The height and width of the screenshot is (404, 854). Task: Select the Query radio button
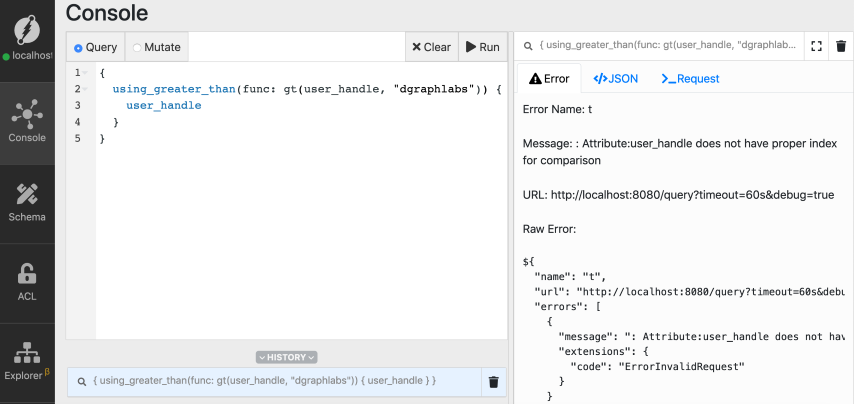click(x=79, y=47)
